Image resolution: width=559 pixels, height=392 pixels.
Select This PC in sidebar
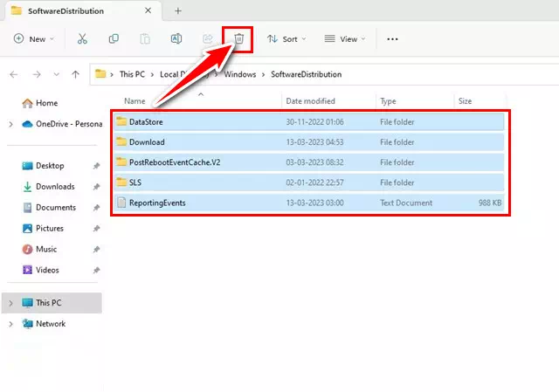click(x=52, y=303)
